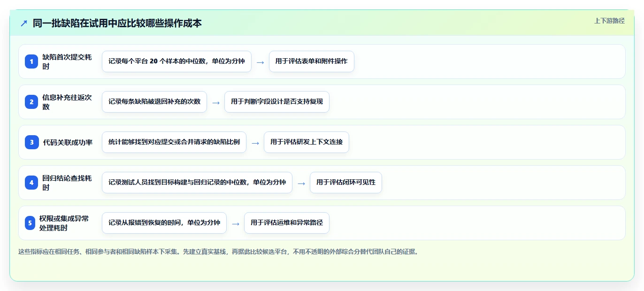Click the box 记录测试人员找到目标构建与回归记录的中位数
This screenshot has width=644, height=291.
[x=197, y=183]
